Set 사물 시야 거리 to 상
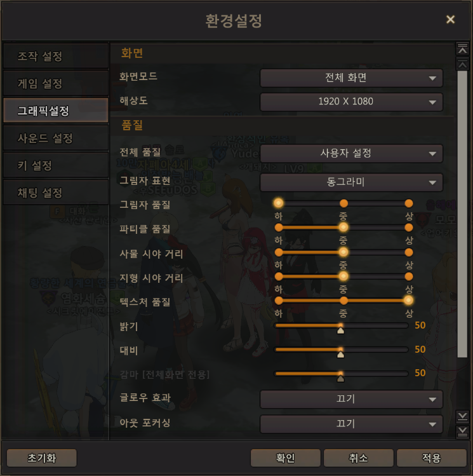 [408, 252]
